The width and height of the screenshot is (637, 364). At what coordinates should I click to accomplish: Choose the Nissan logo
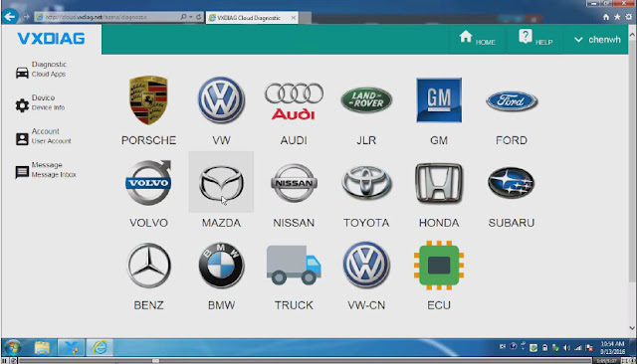coord(294,183)
